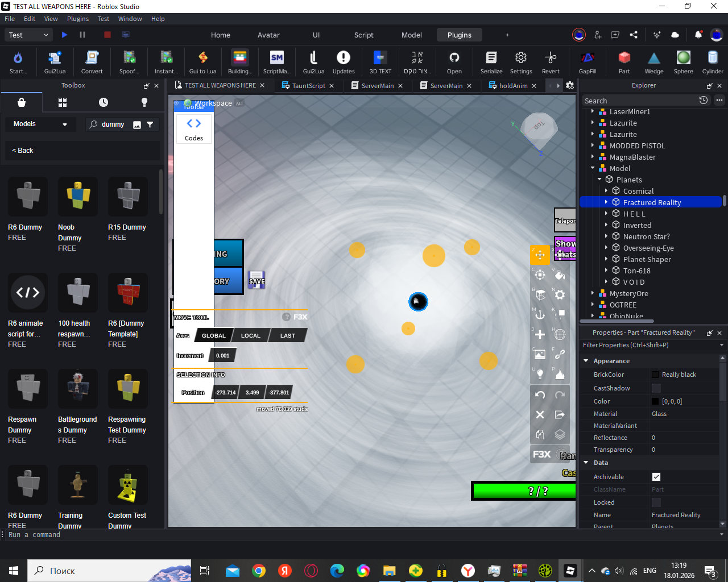The width and height of the screenshot is (728, 582).
Task: Collapse the Model tree node
Action: pos(593,168)
